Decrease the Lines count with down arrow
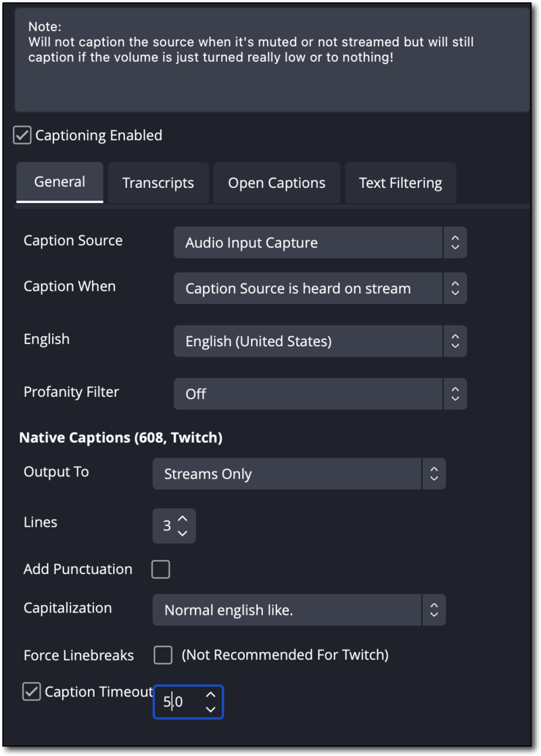Viewport: 541px width, 756px height. (183, 534)
